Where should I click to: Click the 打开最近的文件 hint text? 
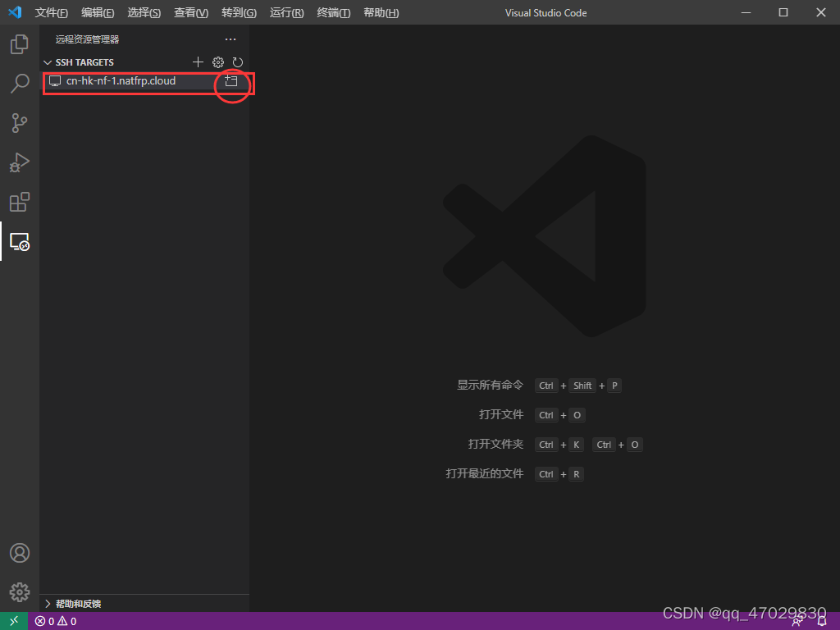coord(484,473)
